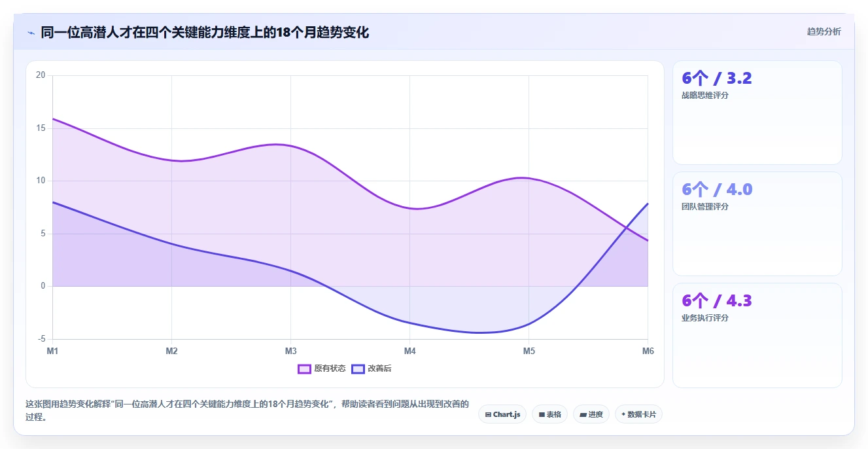The width and height of the screenshot is (868, 449).
Task: Click the description paragraph below the chart
Action: click(247, 410)
